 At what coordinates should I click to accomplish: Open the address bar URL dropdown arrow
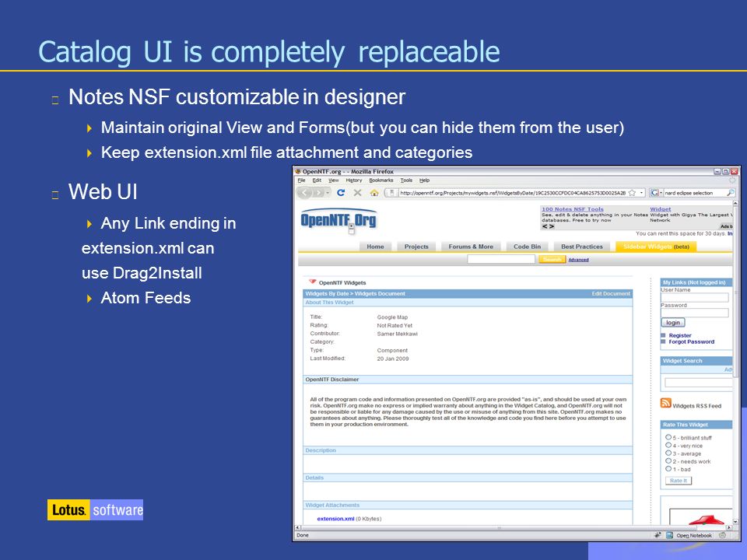(x=642, y=193)
